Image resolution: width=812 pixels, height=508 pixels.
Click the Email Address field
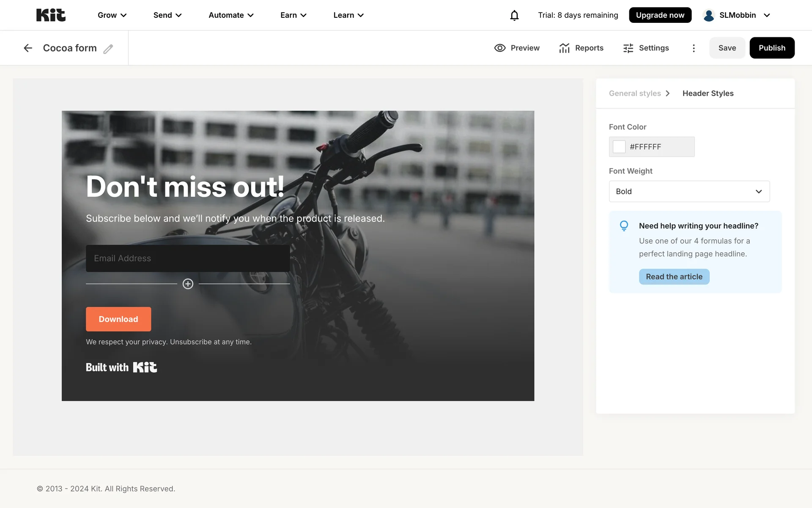[x=188, y=258]
